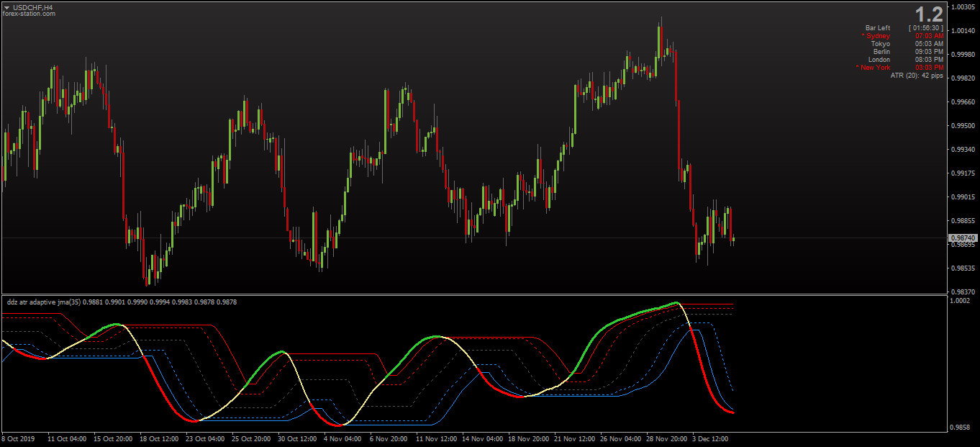
Task: Click the ATR (20): 42 pips readout
Action: 917,76
